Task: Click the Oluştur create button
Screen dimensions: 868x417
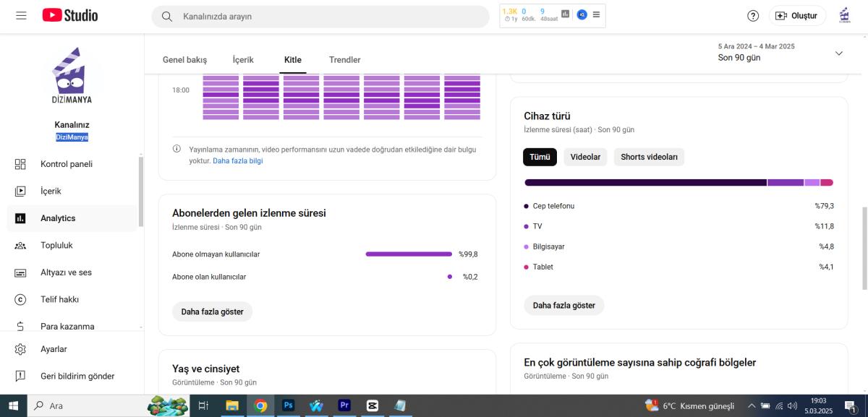Action: pos(797,16)
